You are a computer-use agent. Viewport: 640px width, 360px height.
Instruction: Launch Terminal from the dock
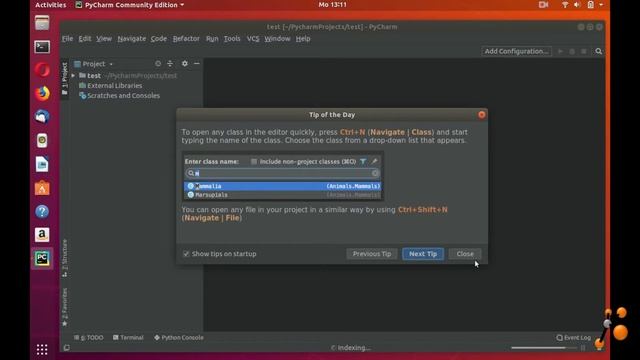pos(42,47)
